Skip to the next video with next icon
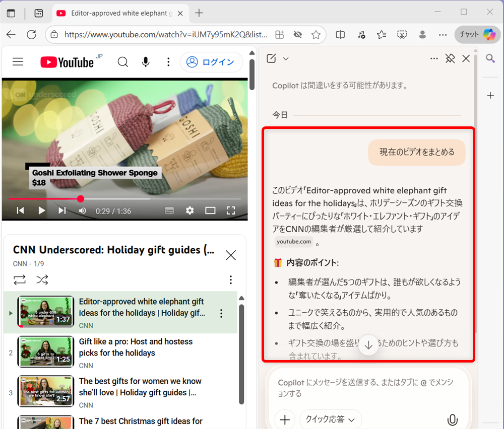 click(x=62, y=211)
